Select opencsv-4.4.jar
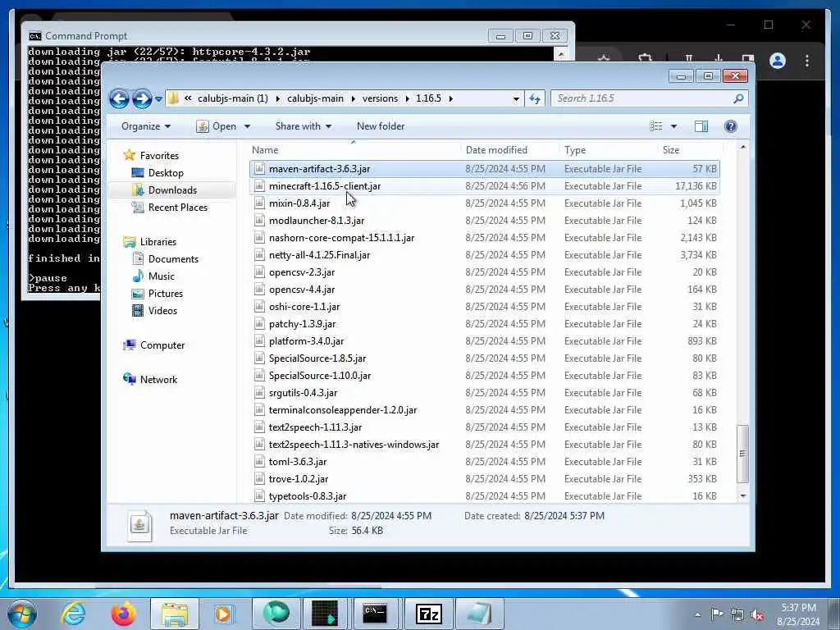The image size is (840, 630). tap(484, 290)
